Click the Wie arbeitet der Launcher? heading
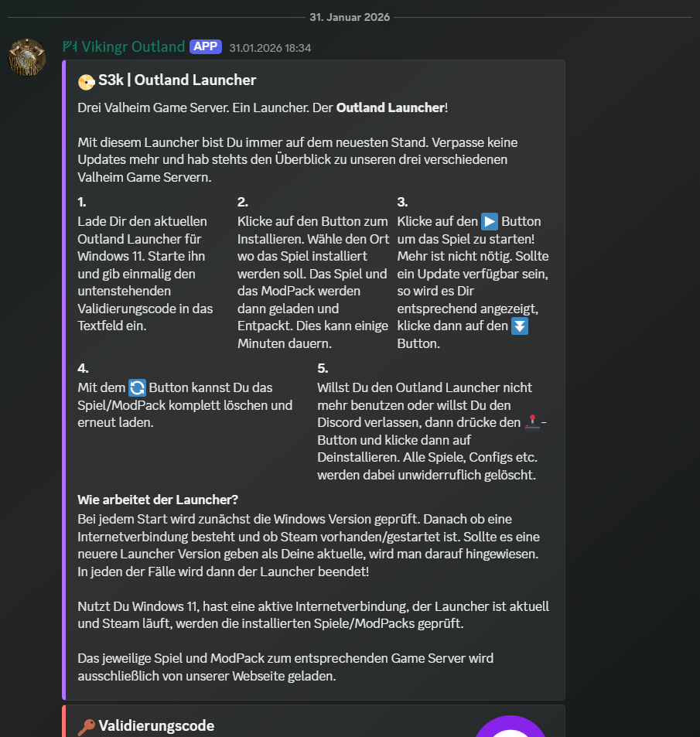Screen dimensions: 700x737 pyautogui.click(x=158, y=500)
